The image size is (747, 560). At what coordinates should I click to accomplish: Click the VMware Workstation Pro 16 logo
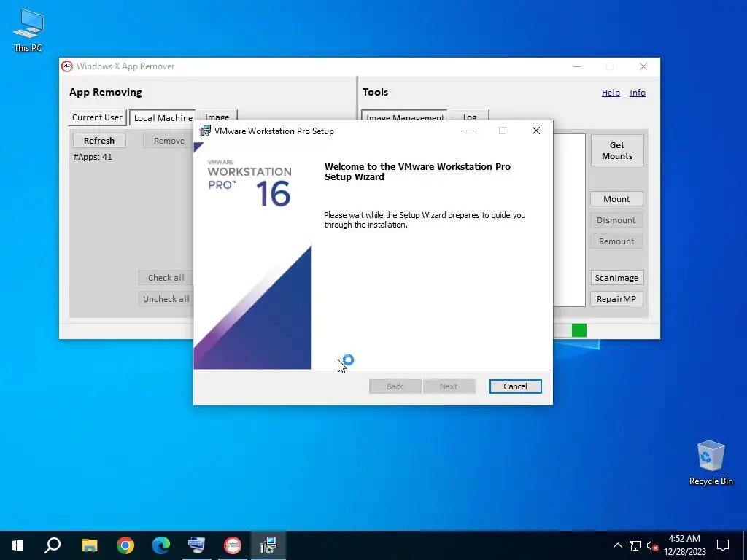[249, 183]
